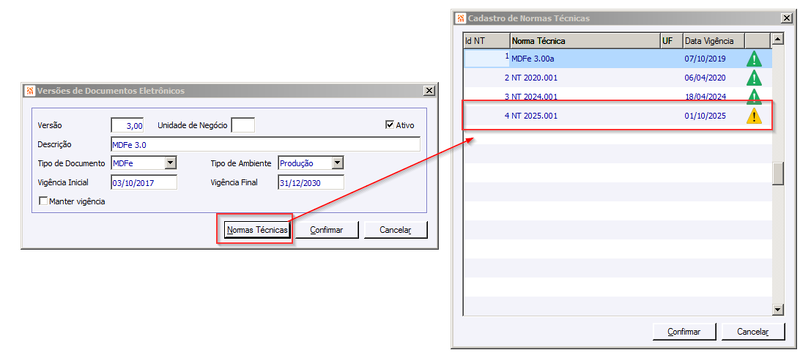Click app icon in Cadastro de Normas Técnicas title bar

pos(461,18)
